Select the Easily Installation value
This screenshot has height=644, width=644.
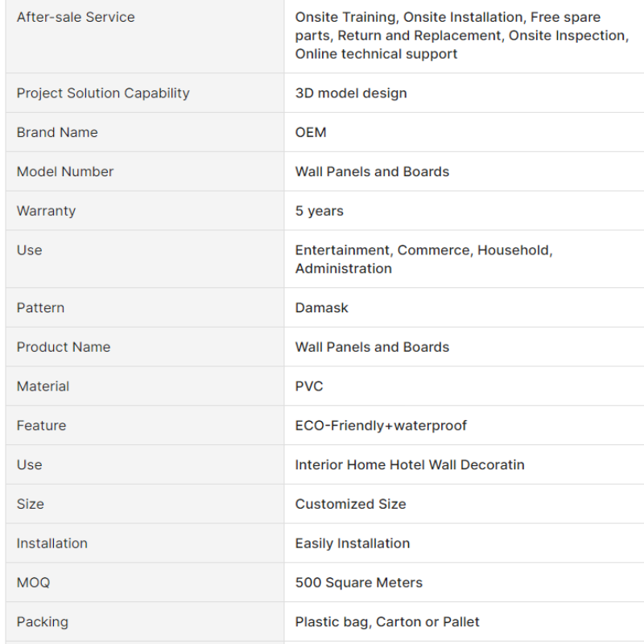point(353,544)
